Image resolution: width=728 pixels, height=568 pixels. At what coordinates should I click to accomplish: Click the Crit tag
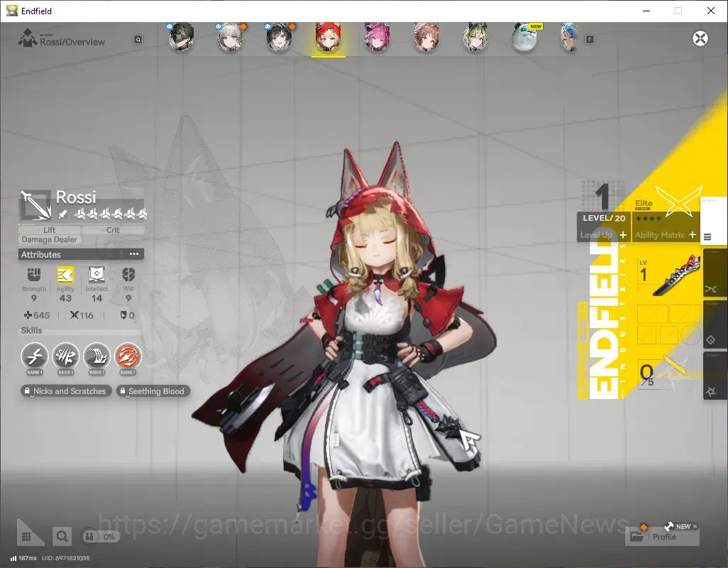coord(113,230)
